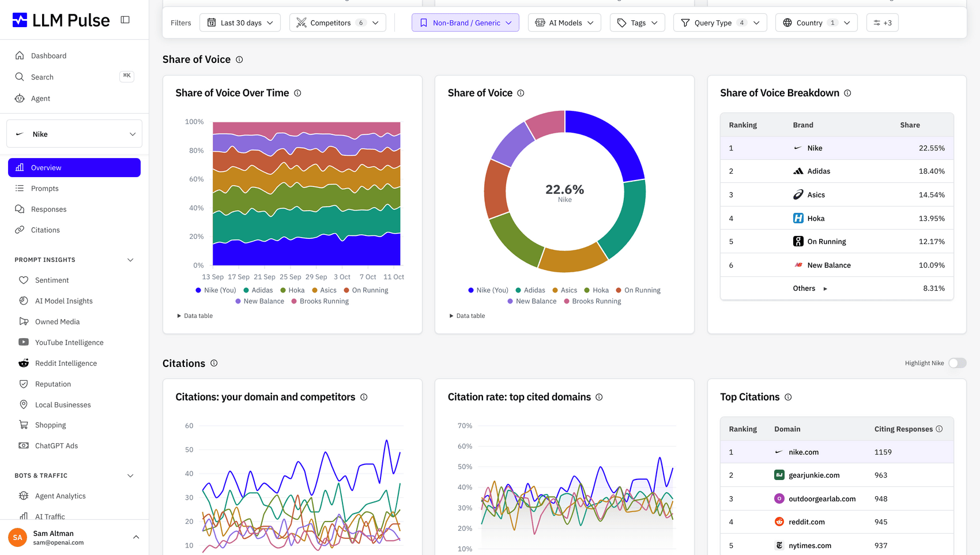Show info for Share of Voice Breakdown
The width and height of the screenshot is (980, 555).
[x=847, y=93]
